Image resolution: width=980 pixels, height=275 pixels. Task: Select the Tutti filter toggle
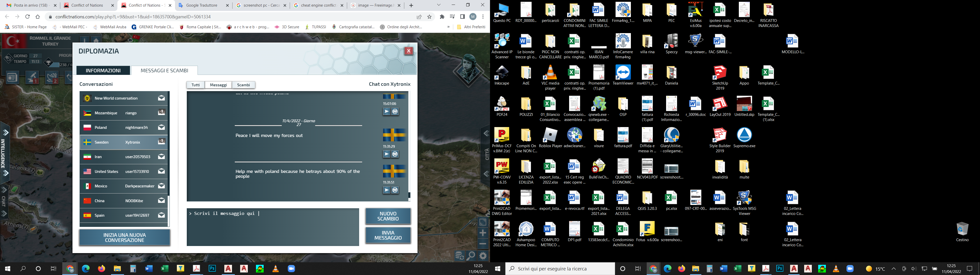[x=195, y=85]
